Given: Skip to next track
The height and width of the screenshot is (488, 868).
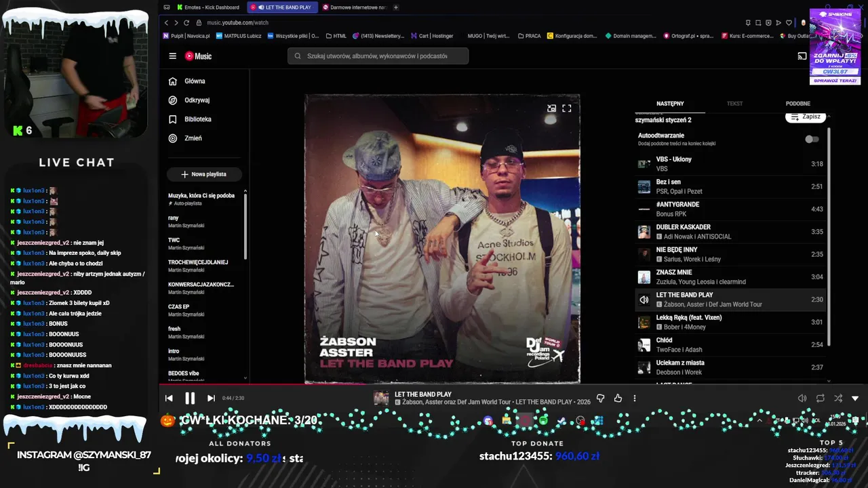Looking at the screenshot, I should (211, 399).
